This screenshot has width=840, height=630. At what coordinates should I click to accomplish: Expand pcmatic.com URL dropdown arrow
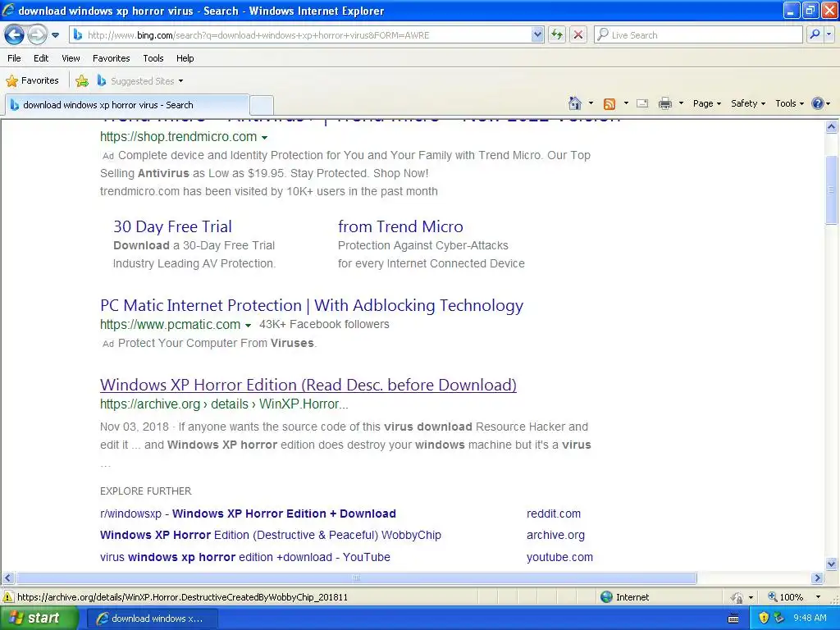[x=248, y=325]
